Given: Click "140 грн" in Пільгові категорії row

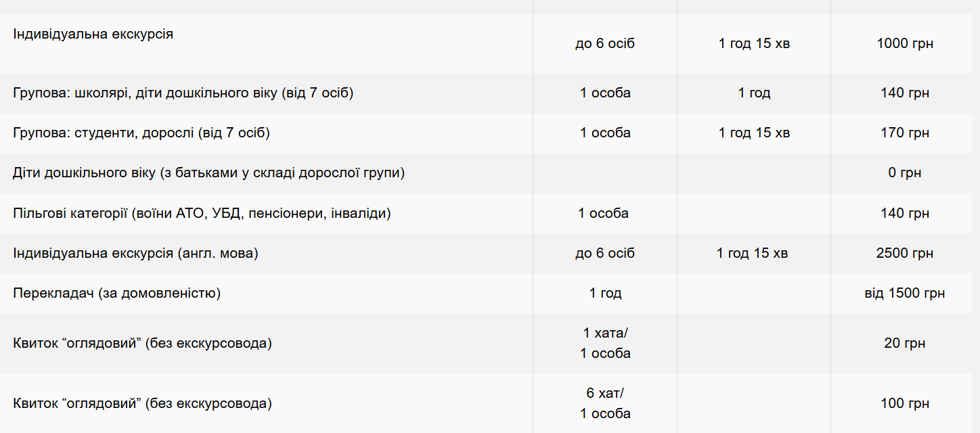Looking at the screenshot, I should [x=904, y=214].
